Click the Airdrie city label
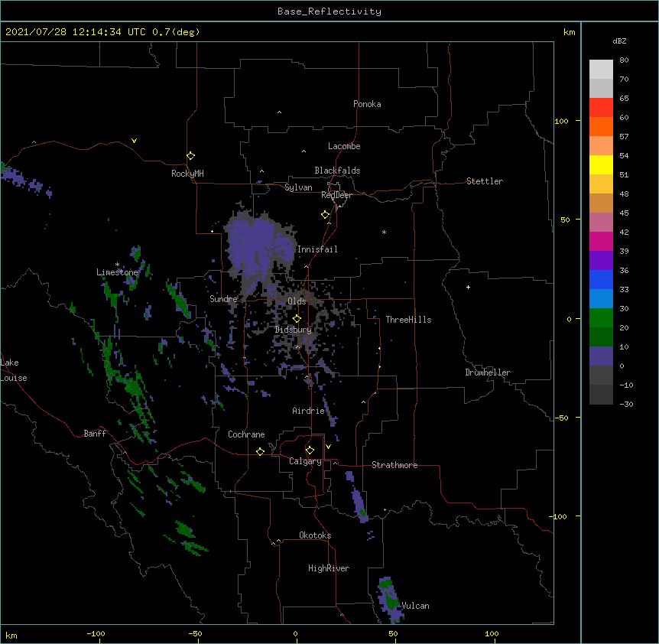The height and width of the screenshot is (644, 659). pos(309,411)
